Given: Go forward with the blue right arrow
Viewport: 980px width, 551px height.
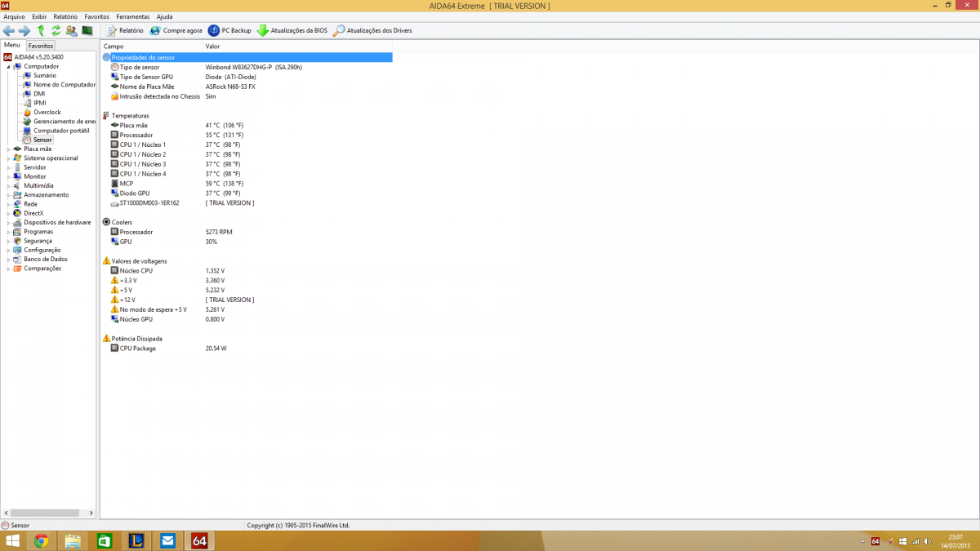Looking at the screenshot, I should pyautogui.click(x=24, y=30).
